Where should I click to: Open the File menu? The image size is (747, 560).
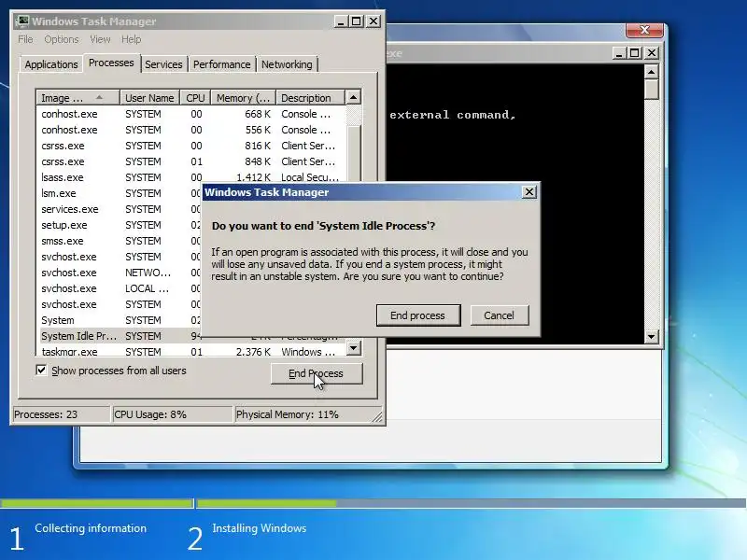coord(25,39)
